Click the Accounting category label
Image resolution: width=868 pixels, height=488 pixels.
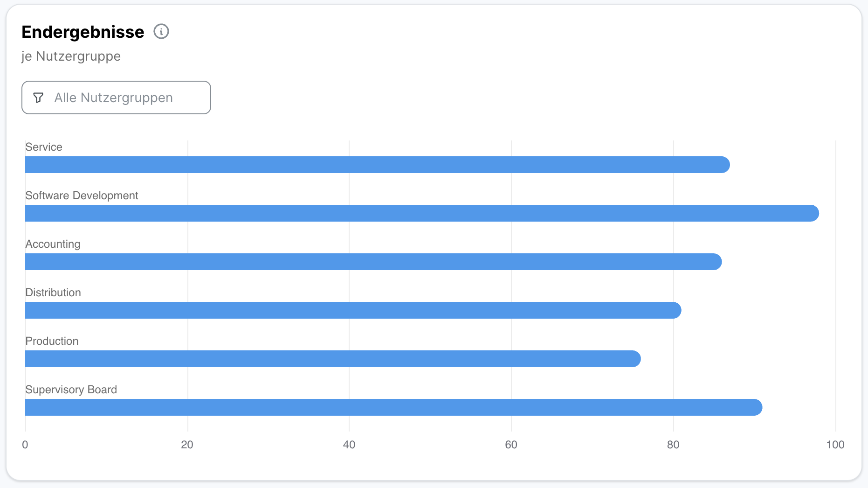[53, 244]
